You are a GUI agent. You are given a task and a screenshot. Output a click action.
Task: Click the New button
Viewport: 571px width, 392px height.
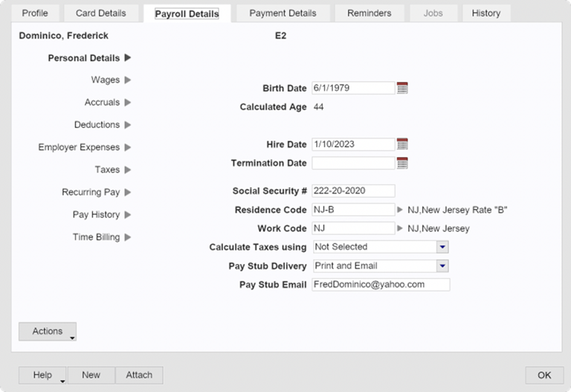(91, 375)
